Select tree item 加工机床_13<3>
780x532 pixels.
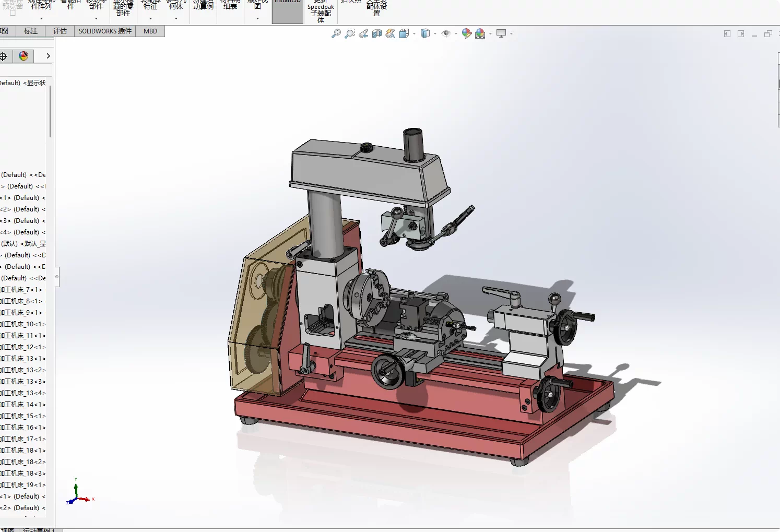(x=22, y=382)
